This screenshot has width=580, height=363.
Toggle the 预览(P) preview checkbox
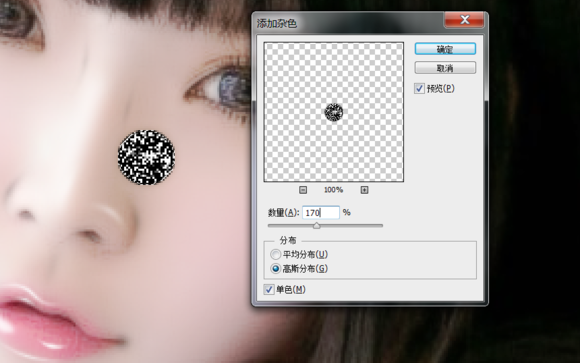[x=419, y=88]
